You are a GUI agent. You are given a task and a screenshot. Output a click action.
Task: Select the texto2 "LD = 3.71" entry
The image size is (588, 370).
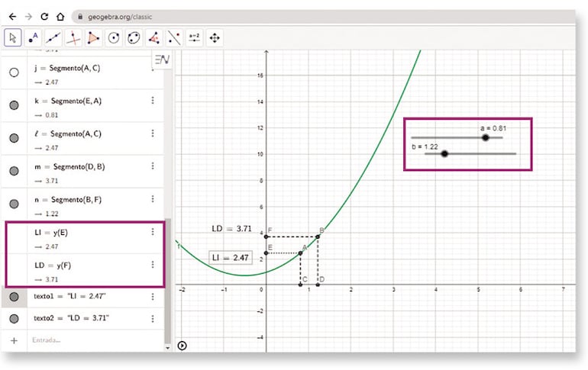pos(71,318)
